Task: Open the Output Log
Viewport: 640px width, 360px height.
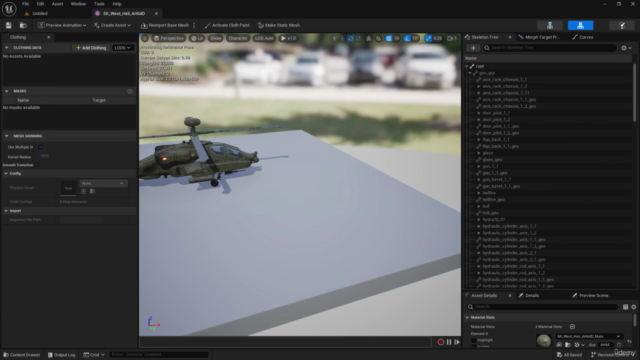Action: click(x=61, y=355)
